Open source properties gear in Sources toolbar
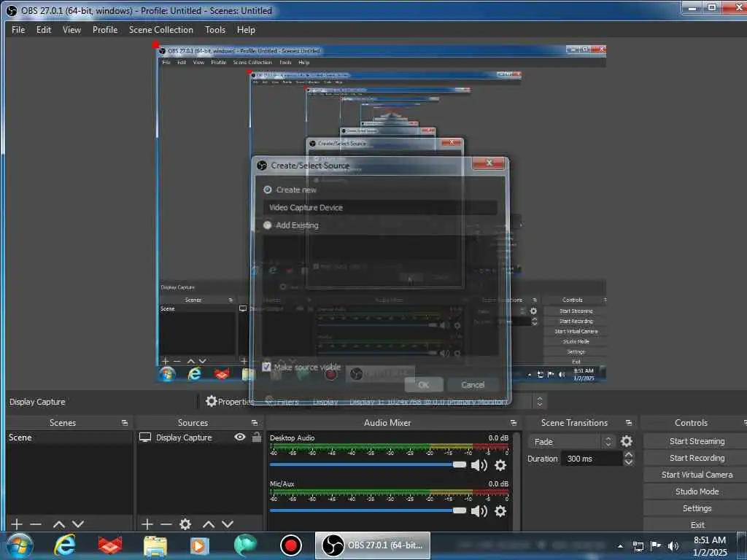The image size is (747, 560). tap(185, 524)
